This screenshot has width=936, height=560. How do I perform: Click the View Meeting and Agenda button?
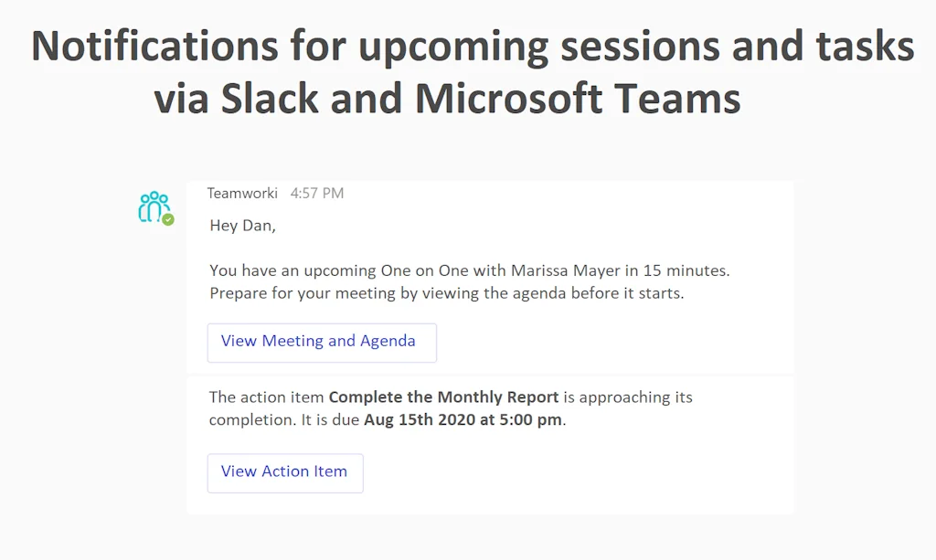[321, 341]
